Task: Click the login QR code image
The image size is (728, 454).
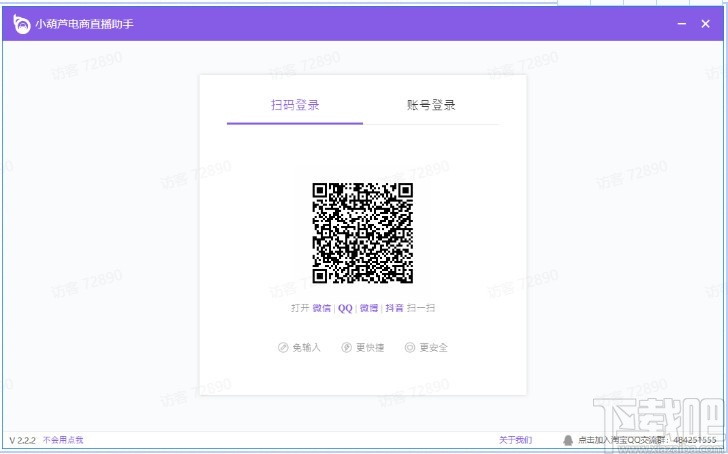Action: click(x=363, y=233)
